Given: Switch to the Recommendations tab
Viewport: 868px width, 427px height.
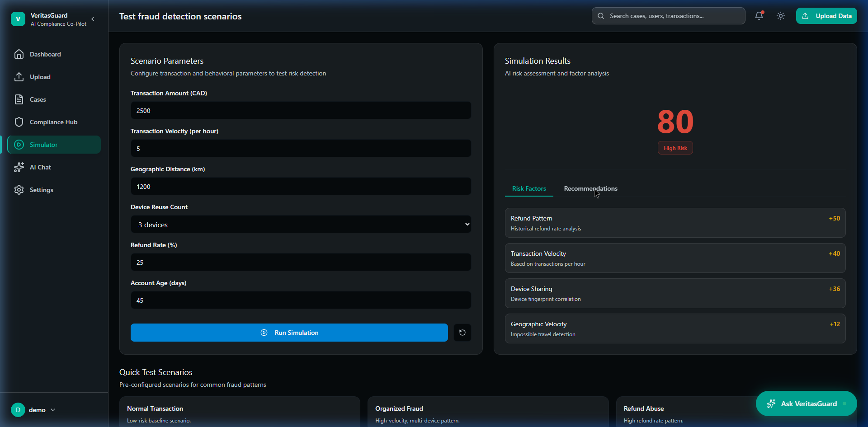Looking at the screenshot, I should 590,188.
